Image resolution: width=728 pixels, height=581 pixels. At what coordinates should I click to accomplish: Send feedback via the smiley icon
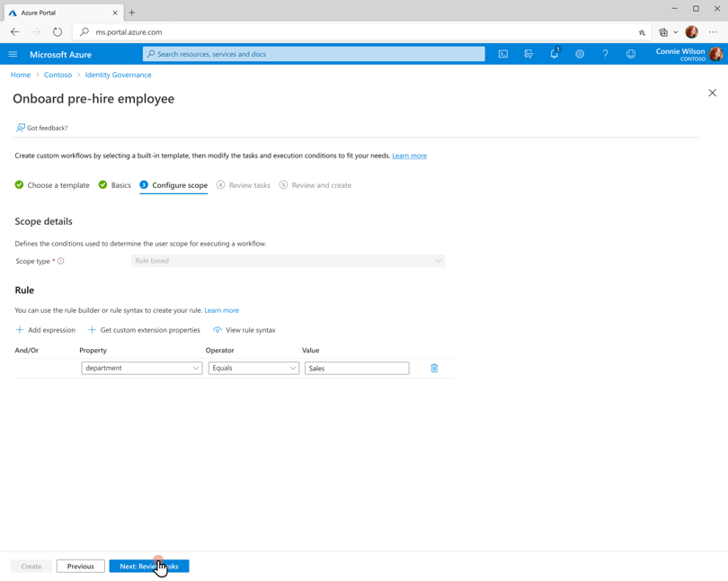coord(630,54)
